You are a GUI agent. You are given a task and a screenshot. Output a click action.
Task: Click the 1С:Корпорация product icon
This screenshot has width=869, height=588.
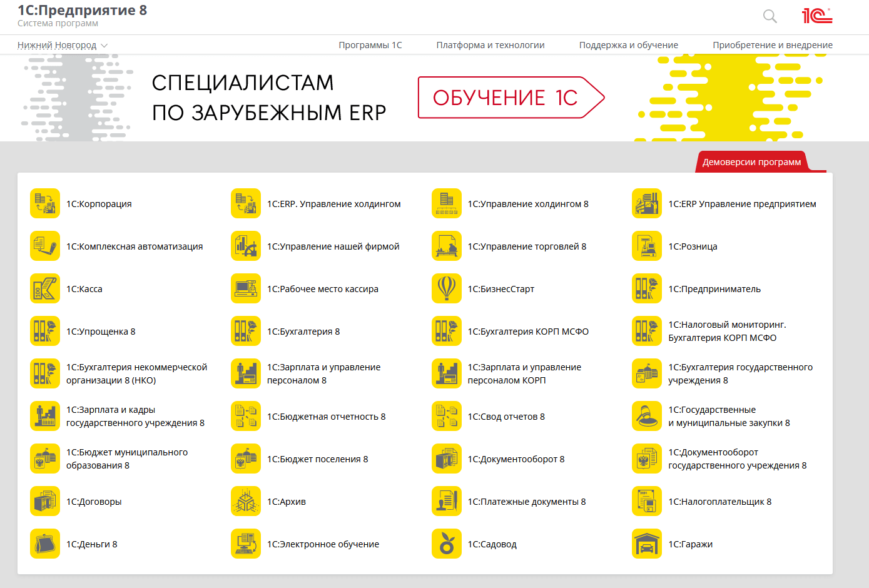[45, 204]
